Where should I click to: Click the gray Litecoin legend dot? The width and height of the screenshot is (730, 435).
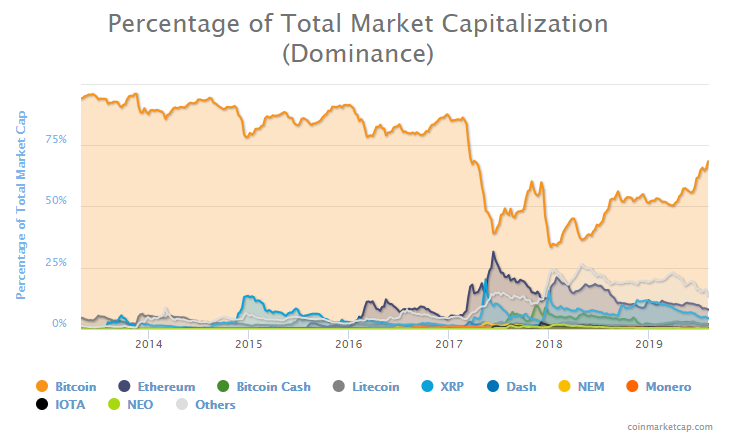339,387
